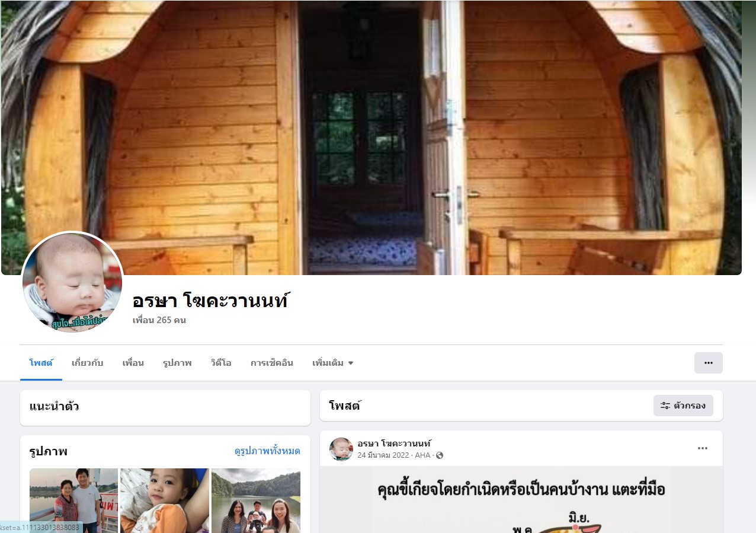Image resolution: width=756 pixels, height=533 pixels.
Task: Switch to the เพื่อน tab
Action: pos(133,363)
